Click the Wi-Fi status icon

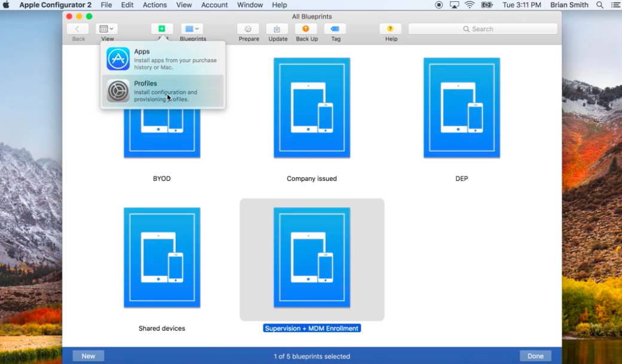(469, 5)
